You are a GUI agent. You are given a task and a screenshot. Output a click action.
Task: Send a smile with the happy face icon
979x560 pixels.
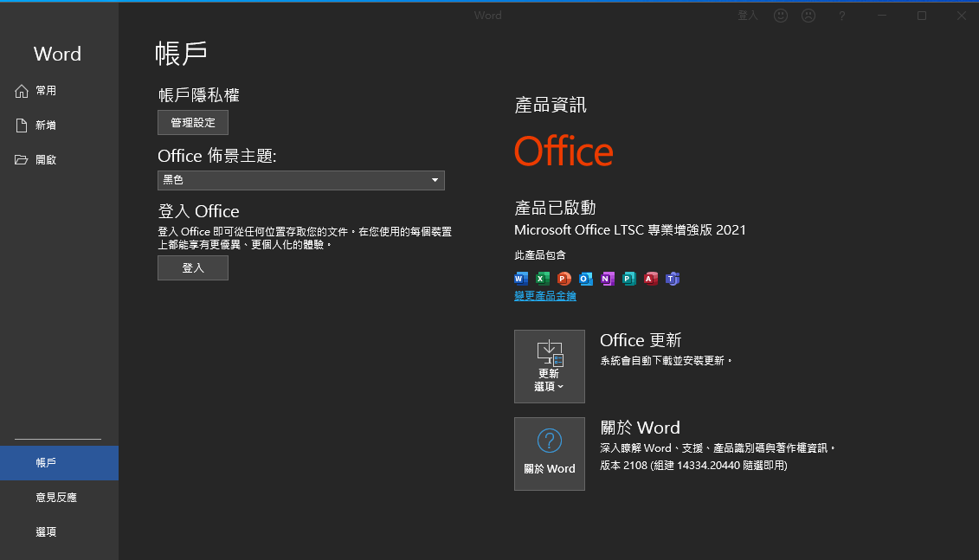[x=781, y=16]
